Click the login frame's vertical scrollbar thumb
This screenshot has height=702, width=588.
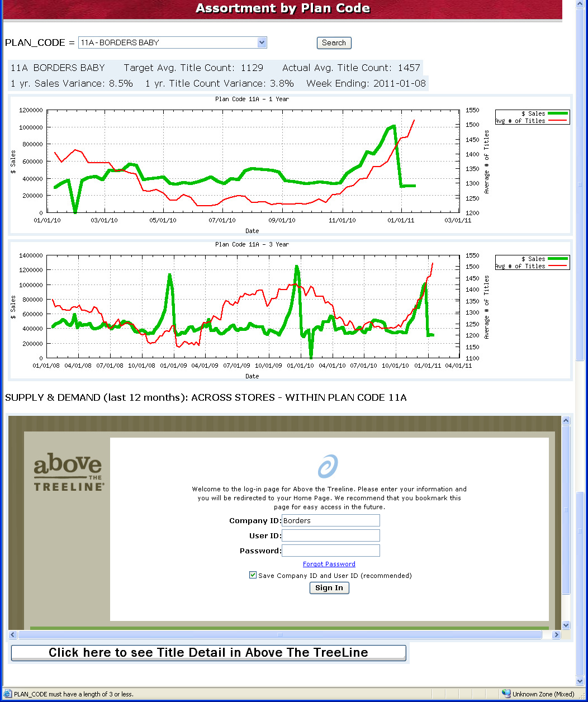(566, 510)
